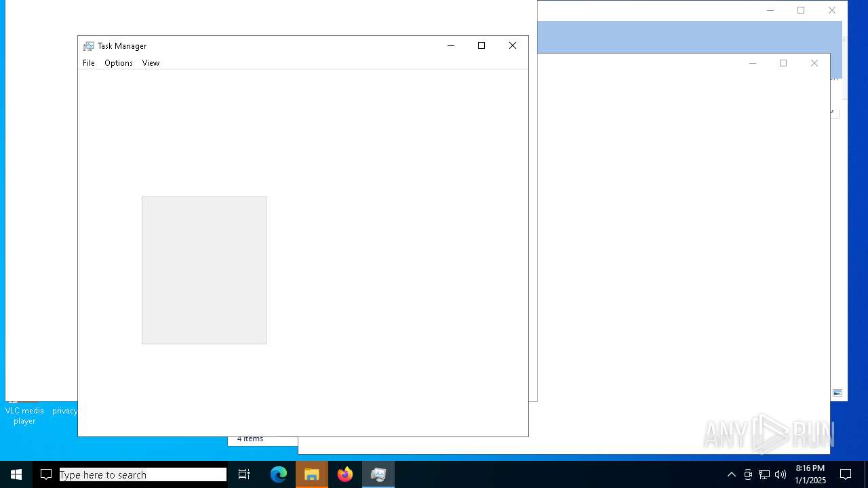
Task: Open the Action Center notifications icon
Action: click(846, 474)
